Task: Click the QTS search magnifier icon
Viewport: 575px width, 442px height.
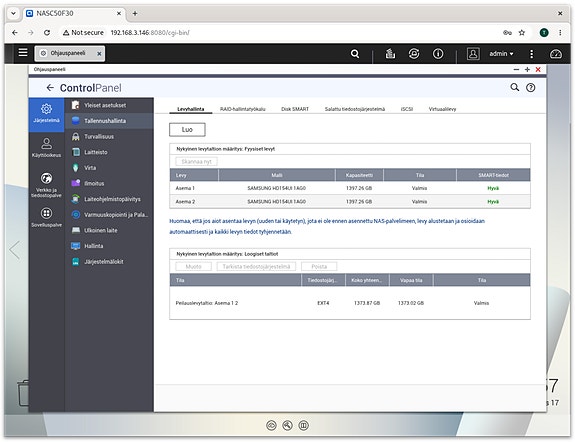Action: click(355, 54)
